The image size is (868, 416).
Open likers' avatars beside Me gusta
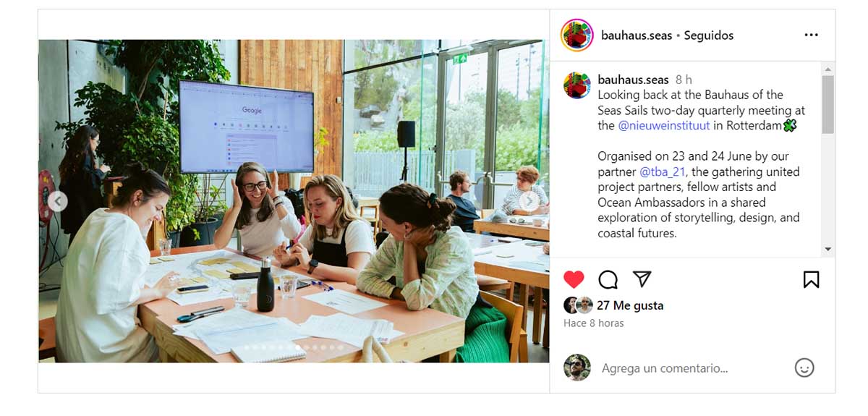point(579,305)
